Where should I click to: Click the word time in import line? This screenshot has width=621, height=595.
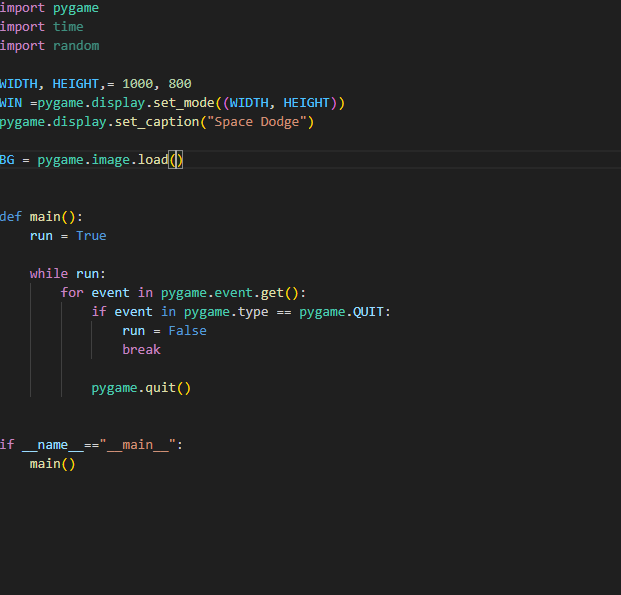[x=68, y=27]
